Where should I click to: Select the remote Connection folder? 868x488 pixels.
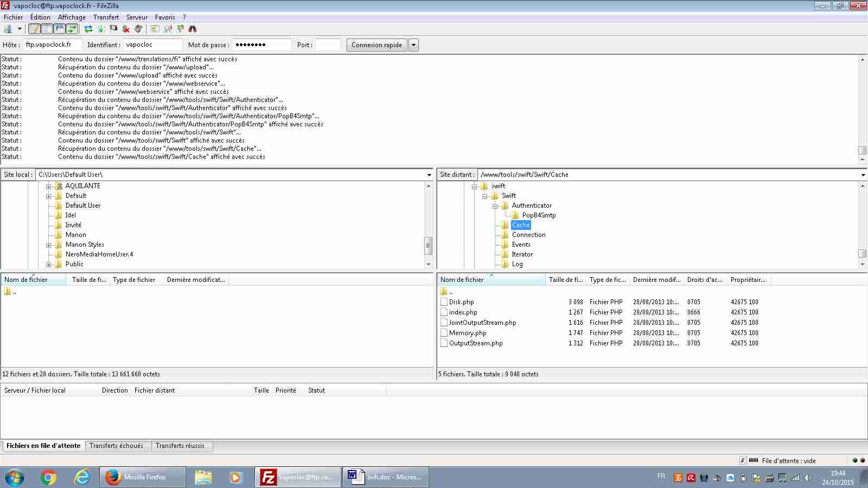[x=528, y=235]
